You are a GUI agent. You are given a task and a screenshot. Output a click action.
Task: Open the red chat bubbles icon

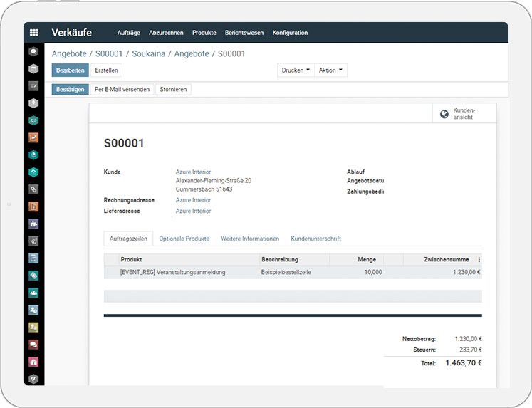coord(33,345)
